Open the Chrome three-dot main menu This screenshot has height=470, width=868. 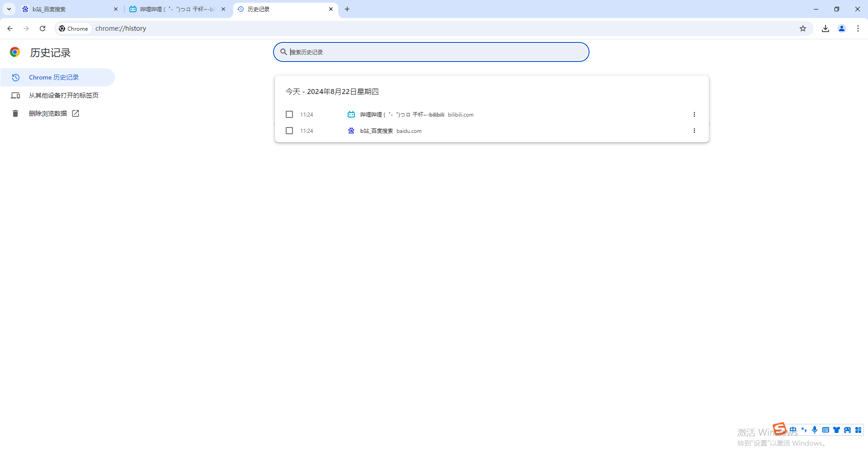[858, 28]
